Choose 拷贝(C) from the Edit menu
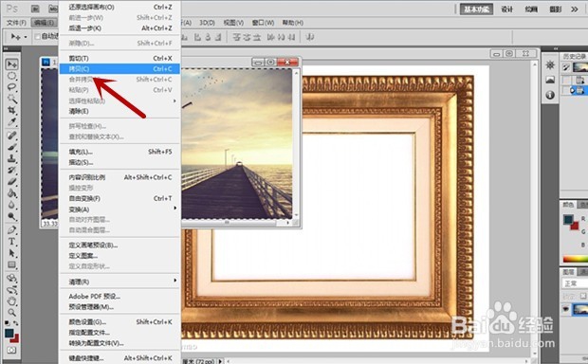588x364 pixels. [120, 69]
